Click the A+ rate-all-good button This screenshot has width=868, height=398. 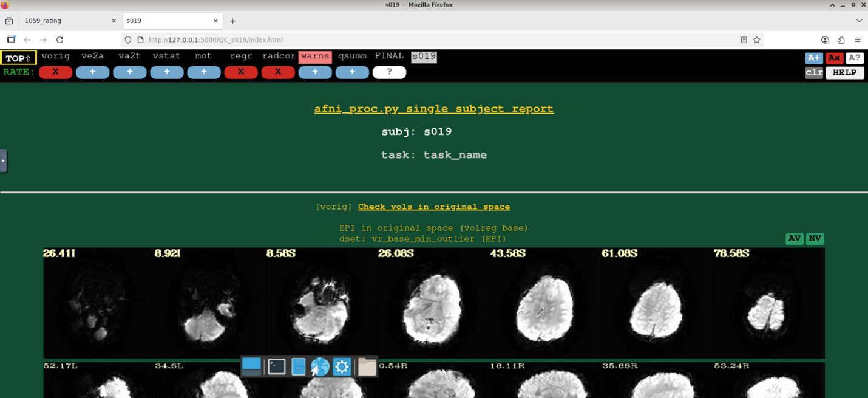[813, 58]
